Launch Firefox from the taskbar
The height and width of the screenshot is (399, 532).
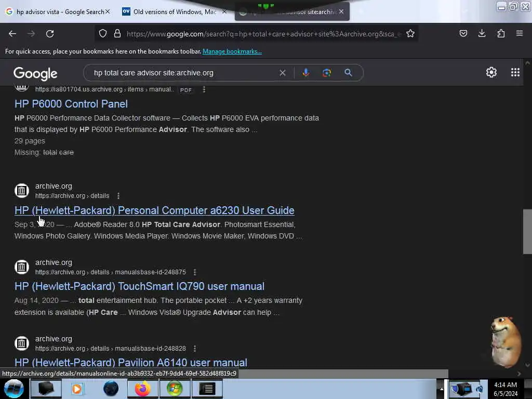143,389
